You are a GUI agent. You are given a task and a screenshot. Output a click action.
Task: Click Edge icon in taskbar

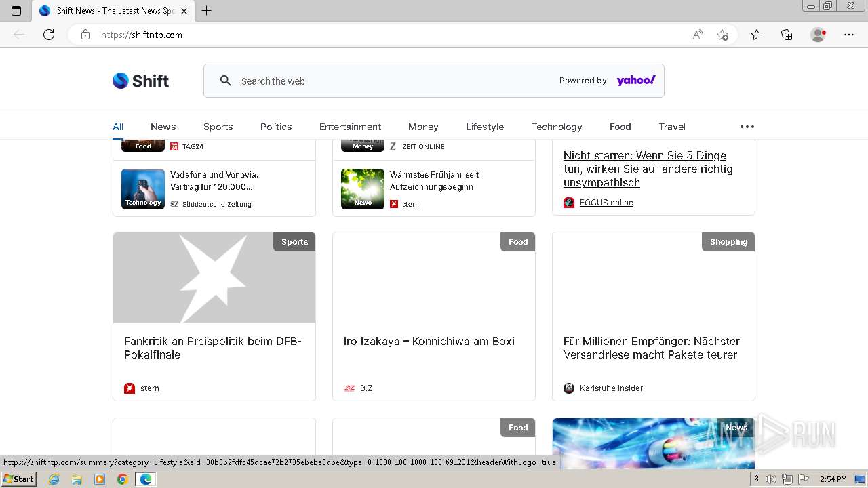click(145, 479)
